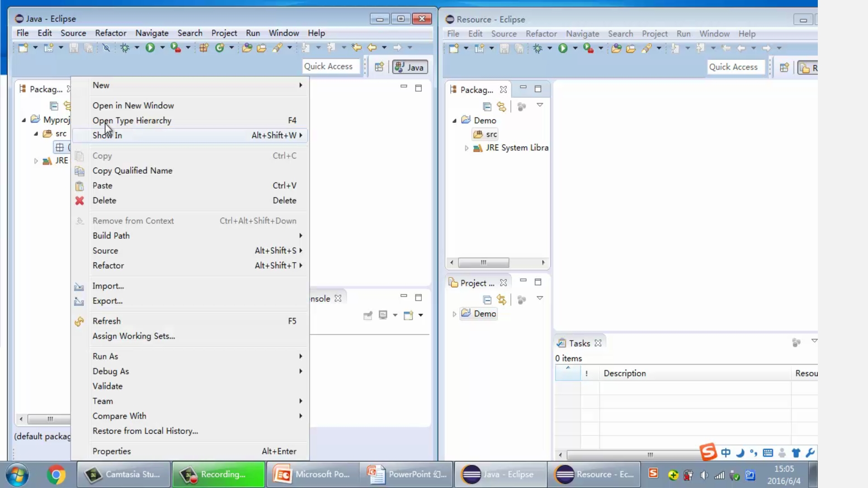Expand JRE System Library under Demo

(x=467, y=148)
